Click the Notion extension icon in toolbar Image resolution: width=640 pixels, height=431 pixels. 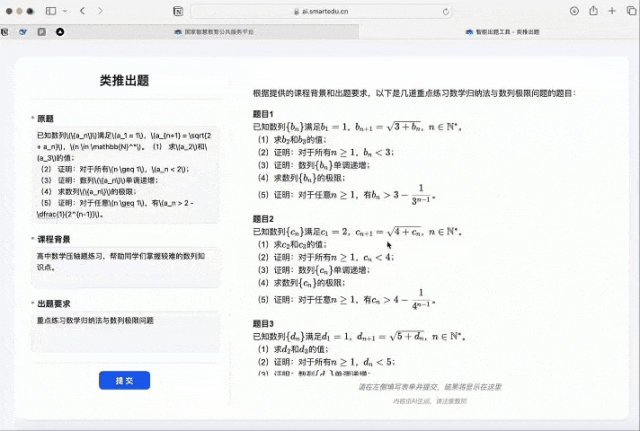[177, 10]
